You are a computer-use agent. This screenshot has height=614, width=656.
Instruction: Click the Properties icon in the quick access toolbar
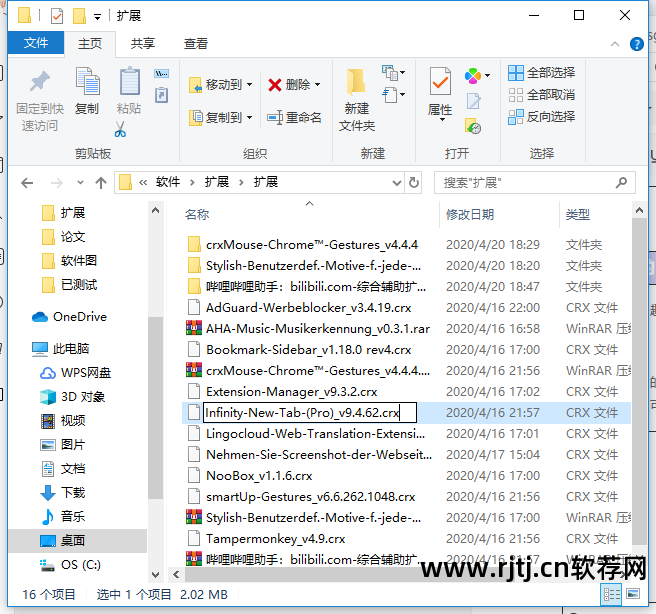pyautogui.click(x=57, y=16)
